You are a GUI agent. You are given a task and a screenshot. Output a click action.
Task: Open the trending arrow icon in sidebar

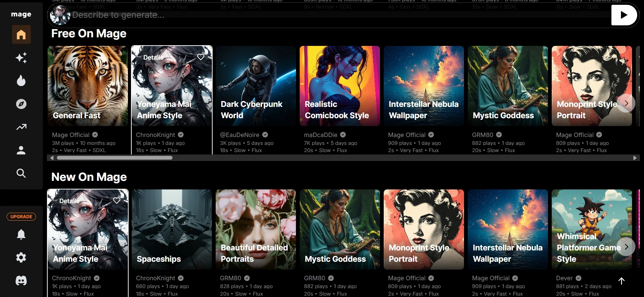[x=21, y=127]
